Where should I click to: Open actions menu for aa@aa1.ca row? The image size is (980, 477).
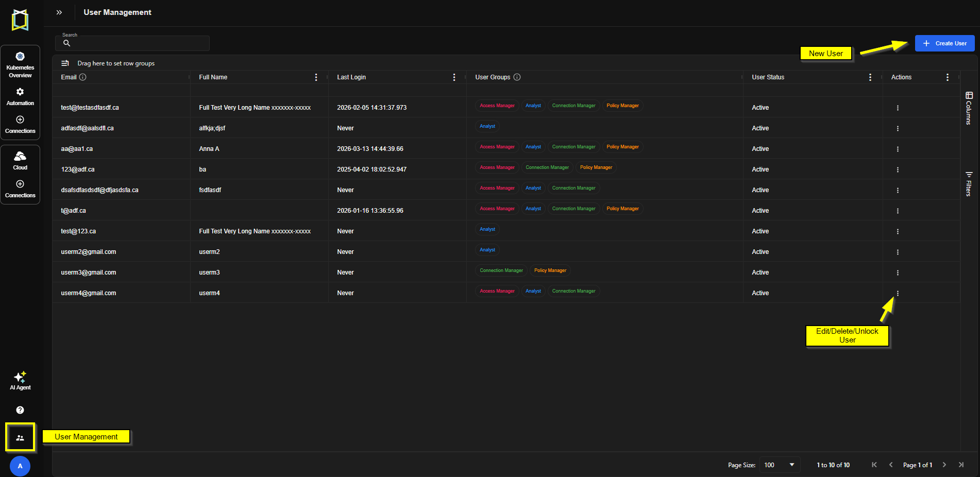[x=898, y=149]
